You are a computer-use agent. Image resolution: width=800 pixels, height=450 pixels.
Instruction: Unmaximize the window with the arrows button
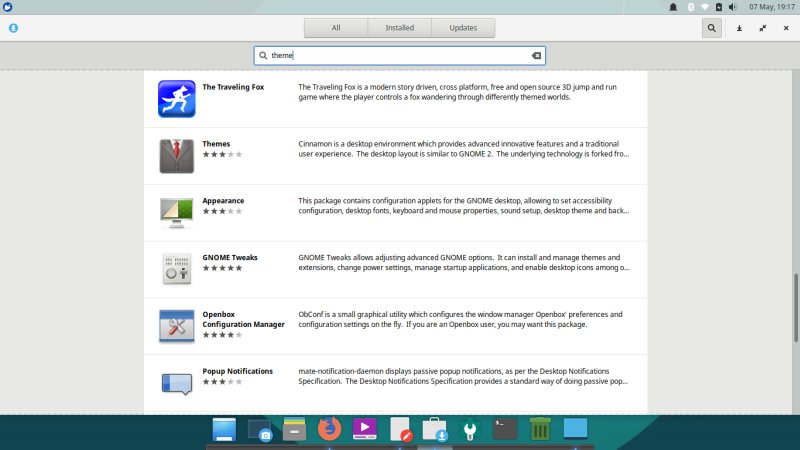(x=763, y=28)
